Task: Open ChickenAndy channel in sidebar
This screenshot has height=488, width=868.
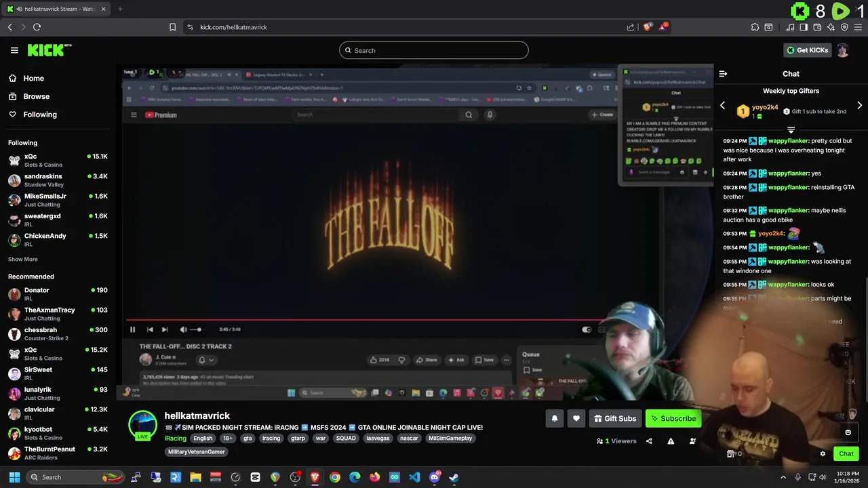Action: click(58, 240)
